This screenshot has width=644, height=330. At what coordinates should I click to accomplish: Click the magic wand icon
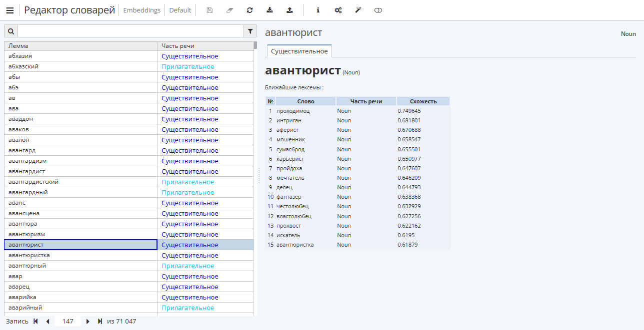point(358,10)
